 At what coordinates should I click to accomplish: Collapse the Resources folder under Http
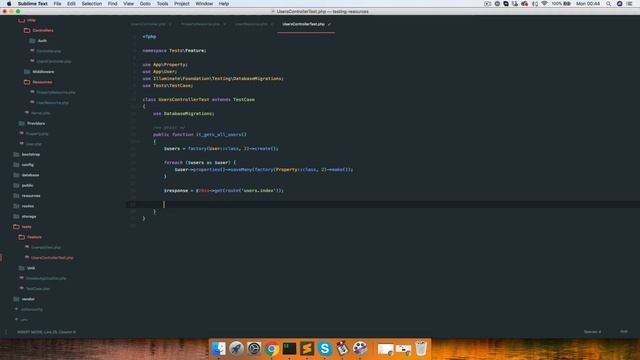point(42,82)
